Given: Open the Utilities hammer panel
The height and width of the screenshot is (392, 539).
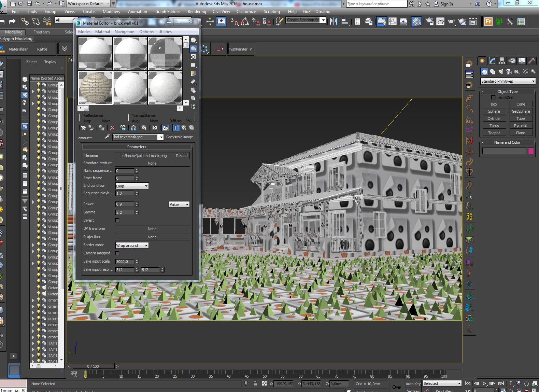Looking at the screenshot, I should pos(531,61).
